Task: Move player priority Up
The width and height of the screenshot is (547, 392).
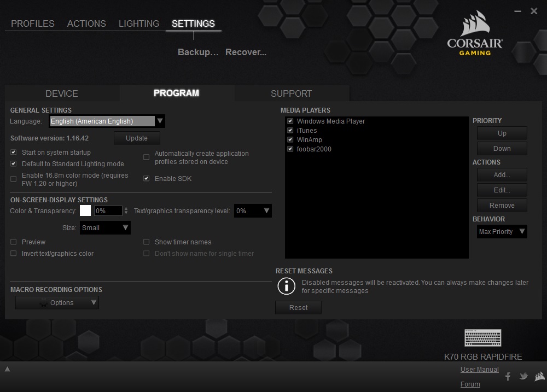Action: (x=502, y=133)
